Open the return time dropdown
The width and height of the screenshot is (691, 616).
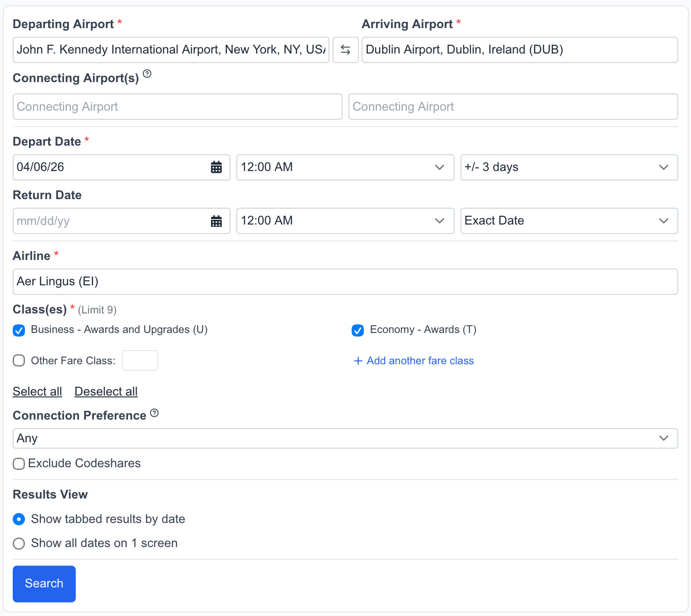click(x=345, y=221)
